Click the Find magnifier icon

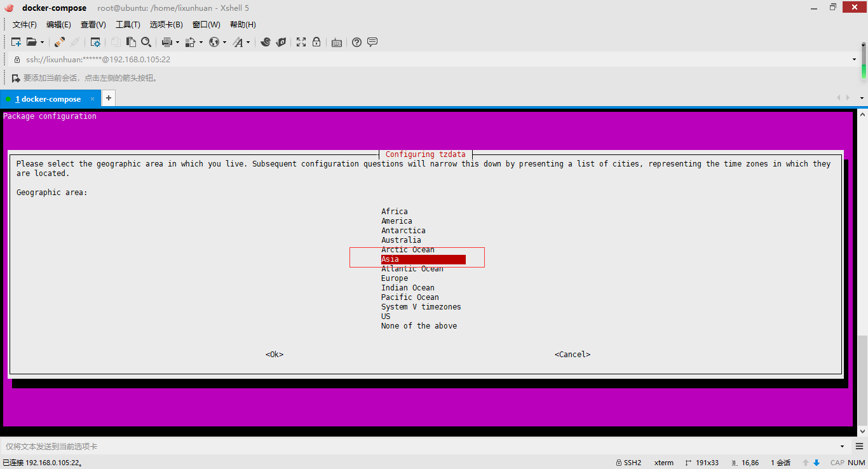[146, 42]
